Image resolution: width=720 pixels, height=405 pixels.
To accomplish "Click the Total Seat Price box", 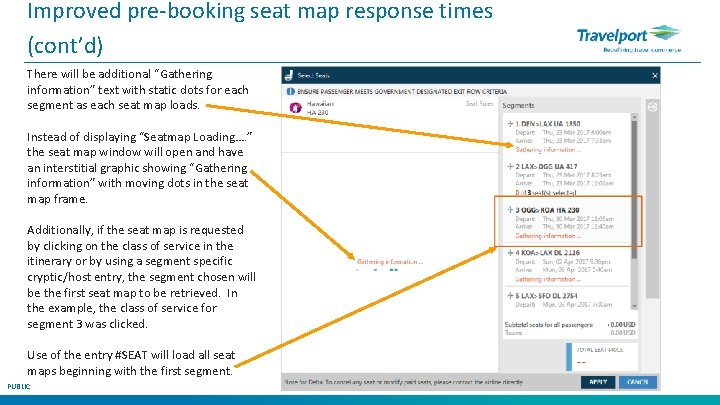I will (602, 356).
